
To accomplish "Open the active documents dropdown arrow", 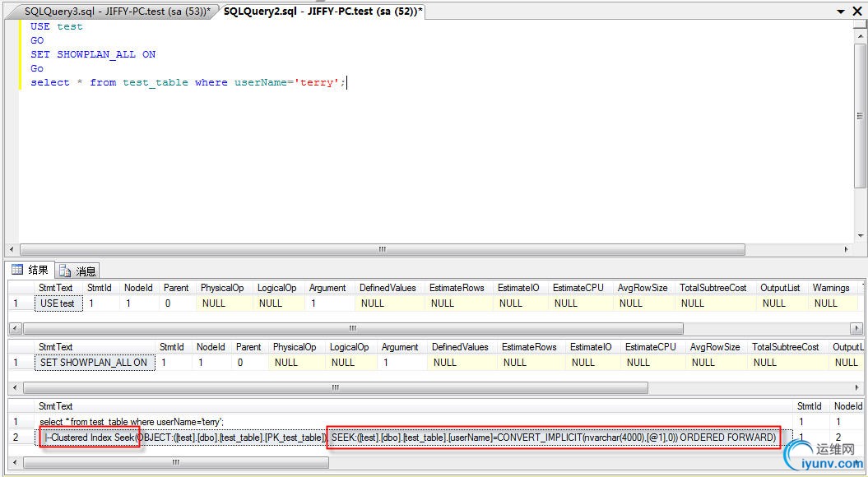I will click(x=840, y=11).
